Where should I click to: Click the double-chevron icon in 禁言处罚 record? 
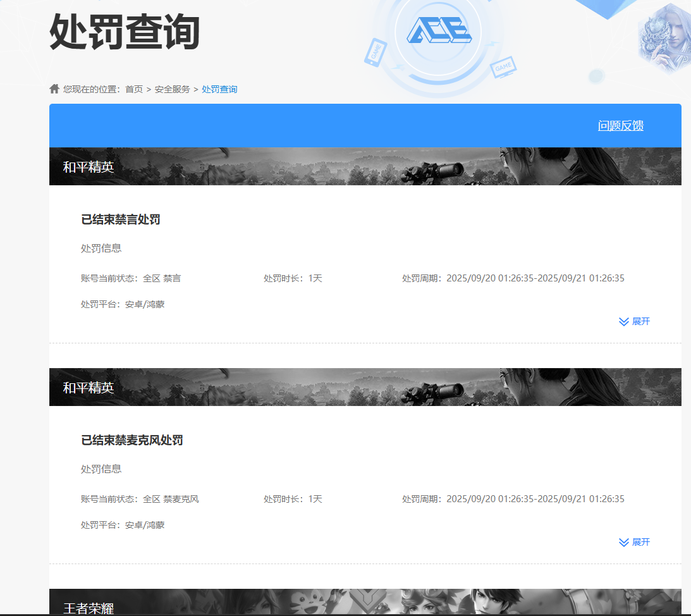click(x=623, y=321)
